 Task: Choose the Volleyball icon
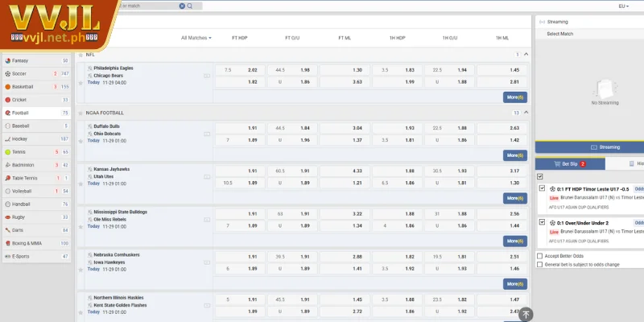point(7,192)
